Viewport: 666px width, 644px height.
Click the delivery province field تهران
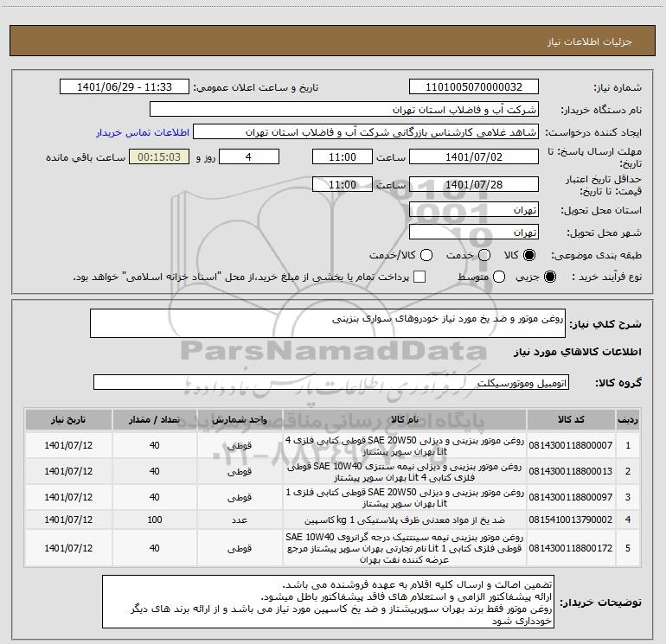pos(474,210)
